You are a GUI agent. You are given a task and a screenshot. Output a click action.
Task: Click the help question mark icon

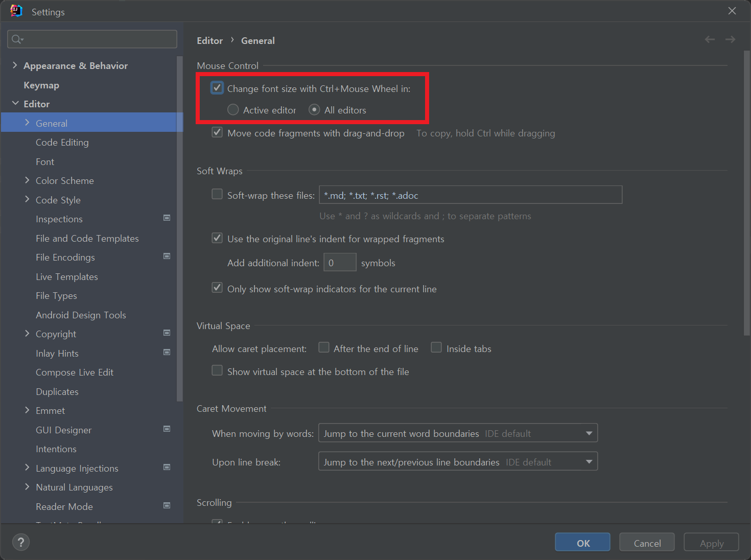click(21, 542)
